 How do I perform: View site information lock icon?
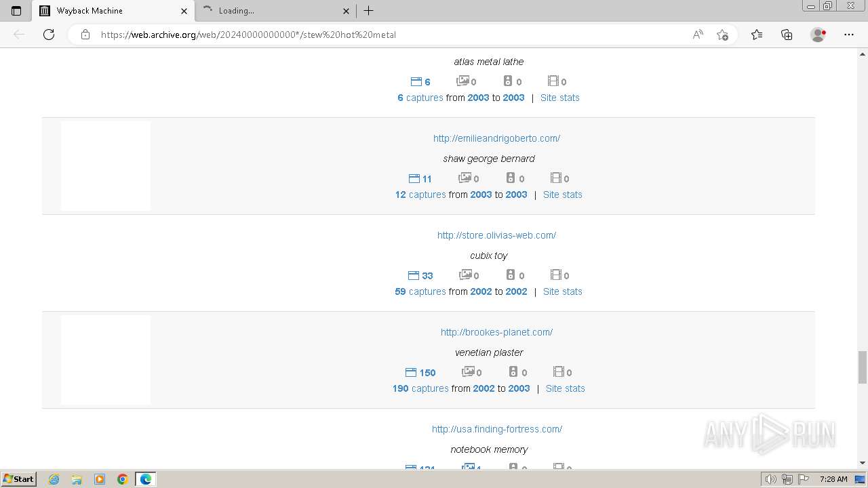click(x=85, y=35)
